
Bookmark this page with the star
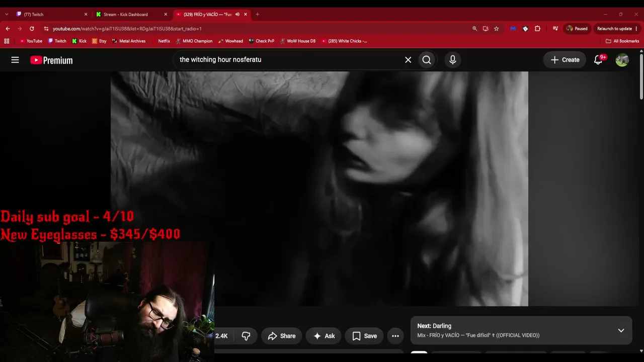(x=497, y=29)
